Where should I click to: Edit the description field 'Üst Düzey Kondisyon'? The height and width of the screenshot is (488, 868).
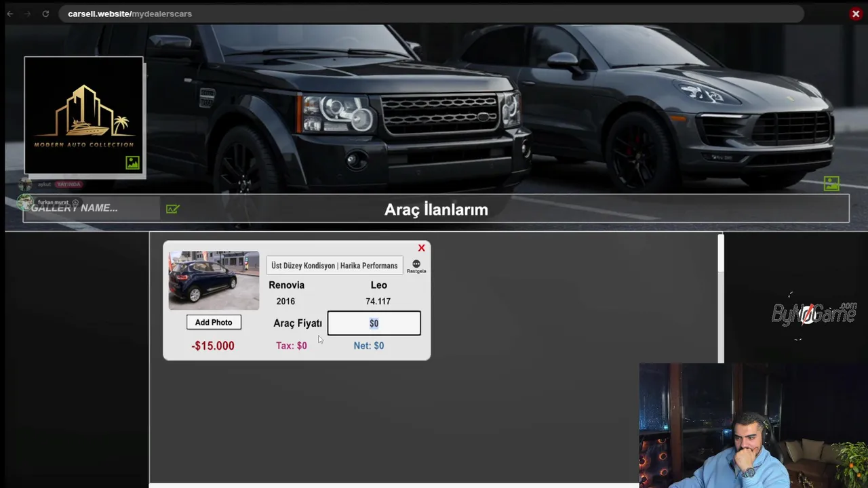pos(334,266)
